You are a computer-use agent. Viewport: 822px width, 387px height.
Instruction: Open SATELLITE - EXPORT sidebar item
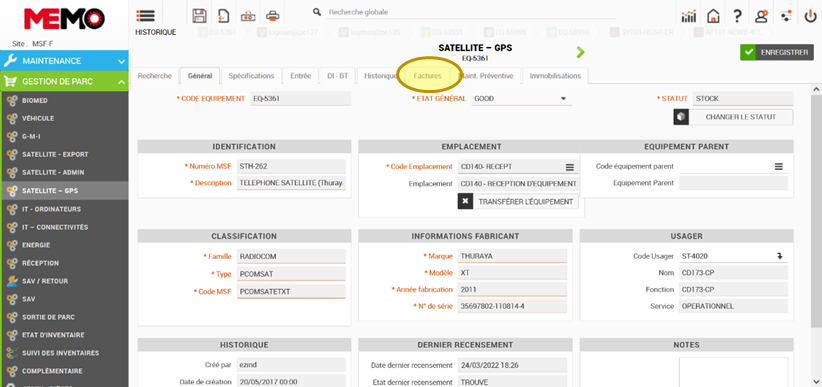click(x=64, y=155)
